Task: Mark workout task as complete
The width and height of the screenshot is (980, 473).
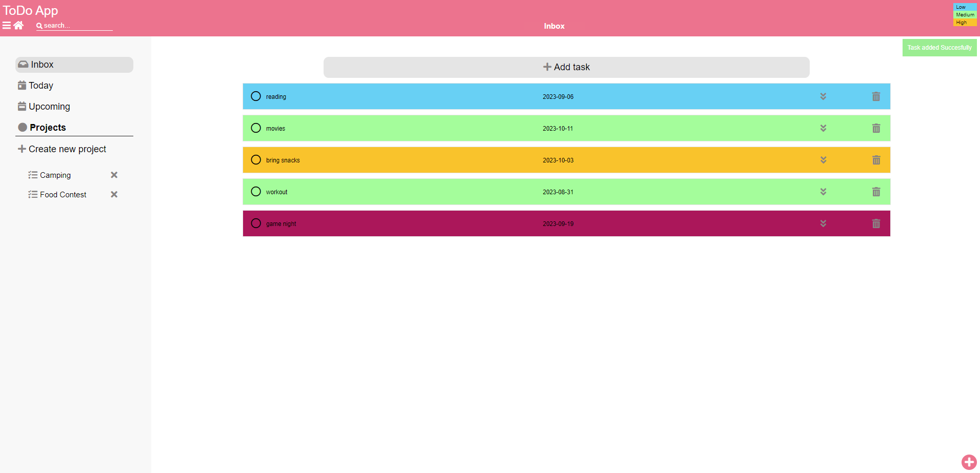Action: coord(256,192)
